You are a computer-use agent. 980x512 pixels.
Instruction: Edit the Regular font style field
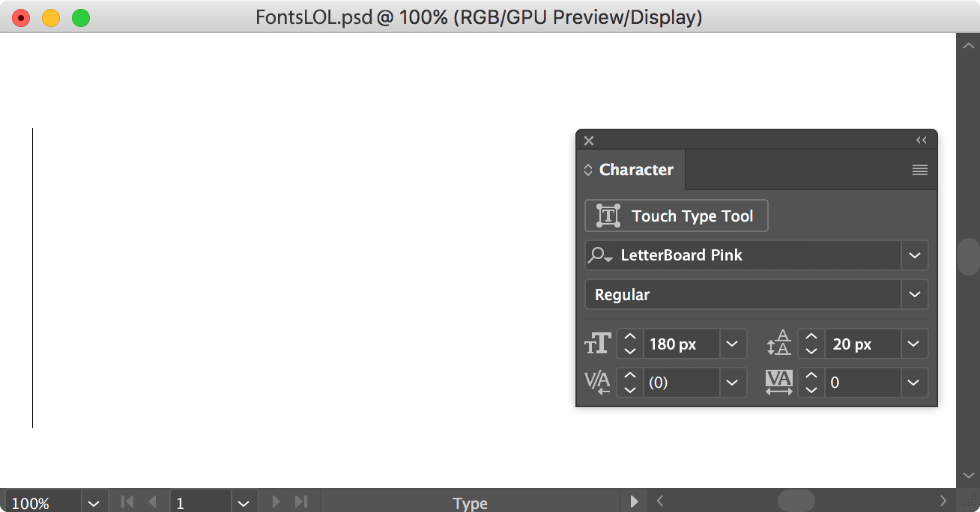click(742, 294)
